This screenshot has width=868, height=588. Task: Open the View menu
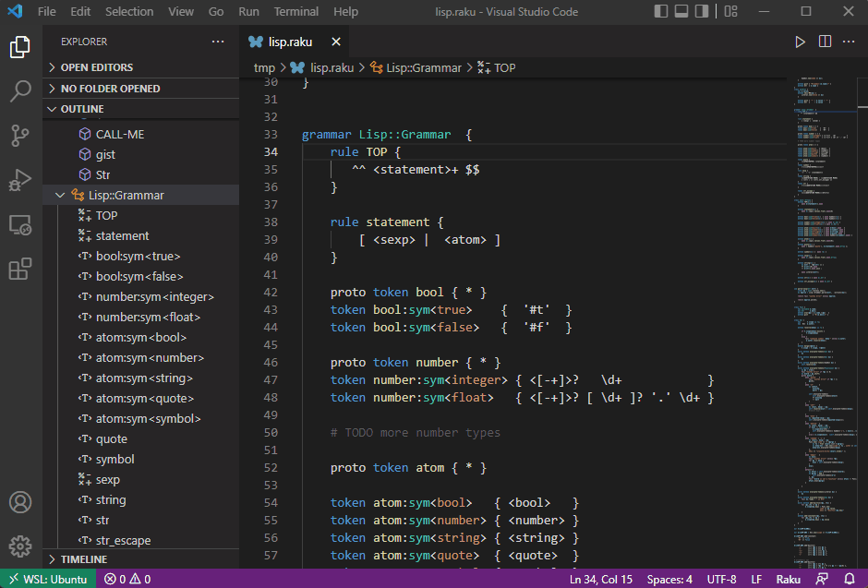181,11
